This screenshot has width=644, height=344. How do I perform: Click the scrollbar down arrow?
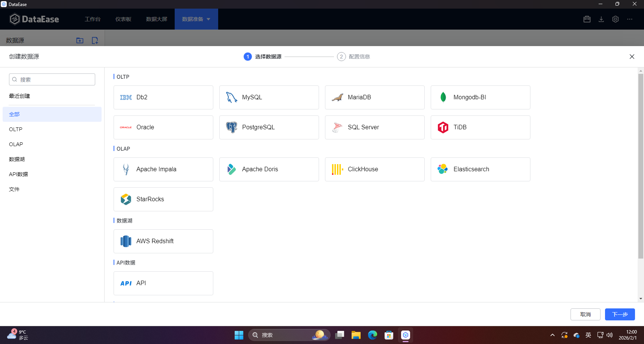tap(641, 299)
